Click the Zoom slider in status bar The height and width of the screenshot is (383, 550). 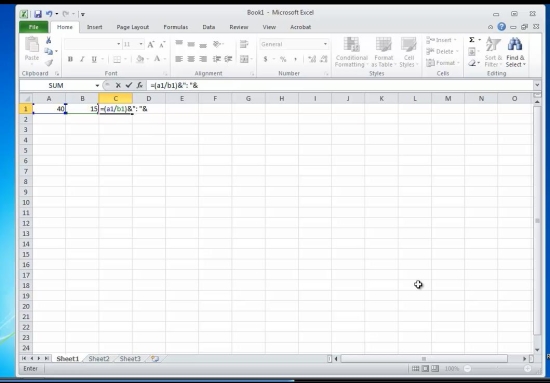coord(497,369)
